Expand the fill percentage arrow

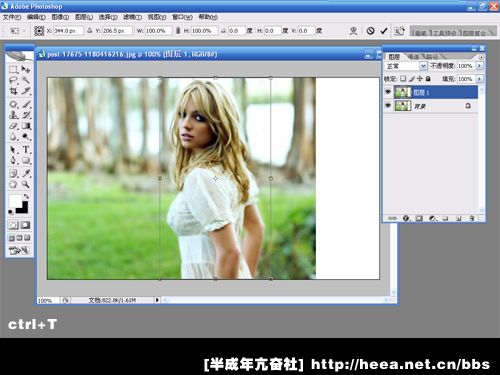click(480, 79)
